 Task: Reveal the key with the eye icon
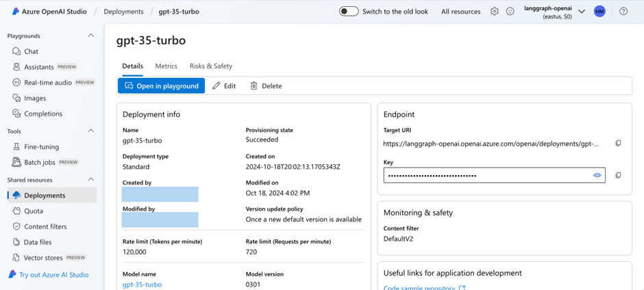[597, 175]
